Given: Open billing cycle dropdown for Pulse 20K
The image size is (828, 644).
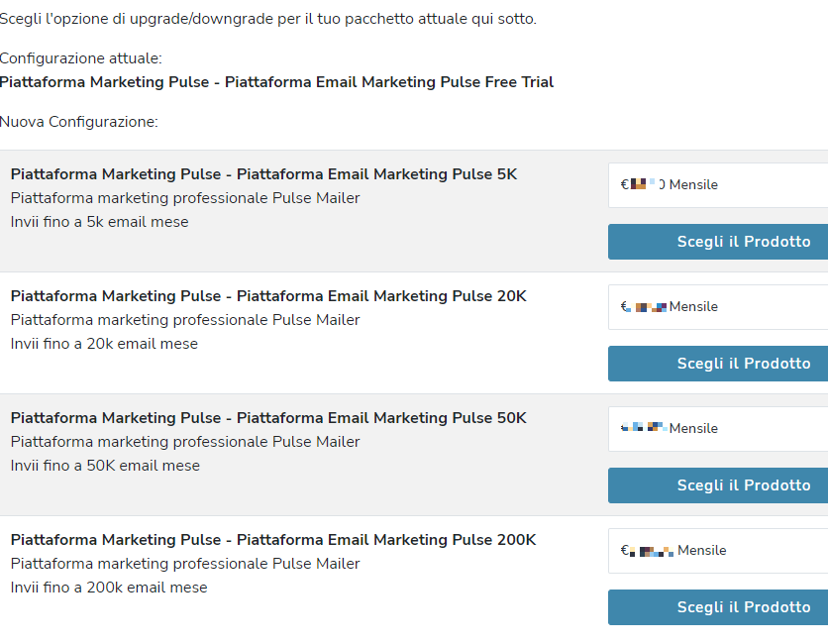Looking at the screenshot, I should (x=718, y=307).
